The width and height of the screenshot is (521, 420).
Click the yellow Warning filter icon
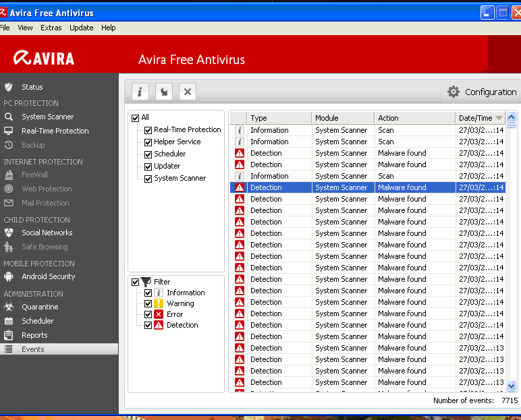pyautogui.click(x=159, y=303)
